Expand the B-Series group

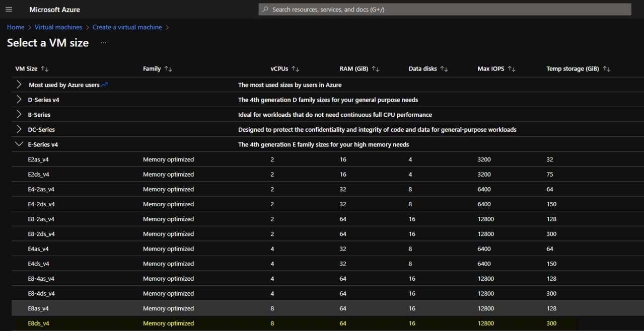coord(19,115)
